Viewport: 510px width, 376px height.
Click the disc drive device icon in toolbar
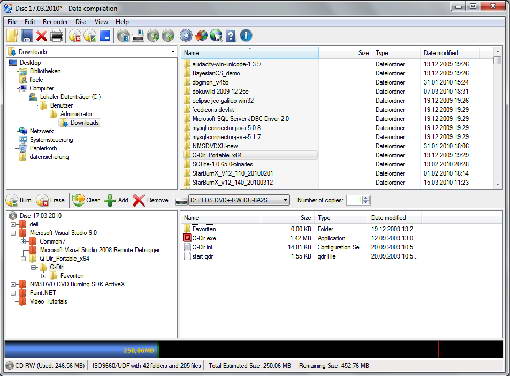tap(138, 36)
